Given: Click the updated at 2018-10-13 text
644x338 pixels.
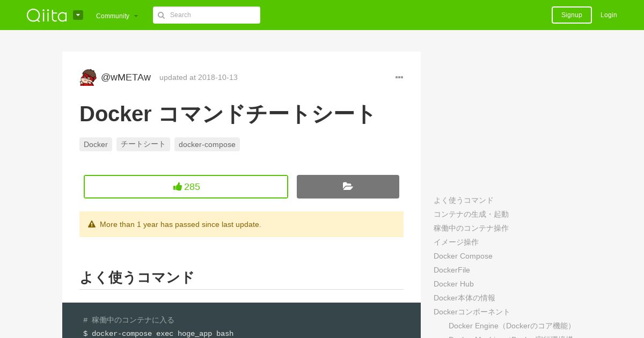Looking at the screenshot, I should (199, 77).
